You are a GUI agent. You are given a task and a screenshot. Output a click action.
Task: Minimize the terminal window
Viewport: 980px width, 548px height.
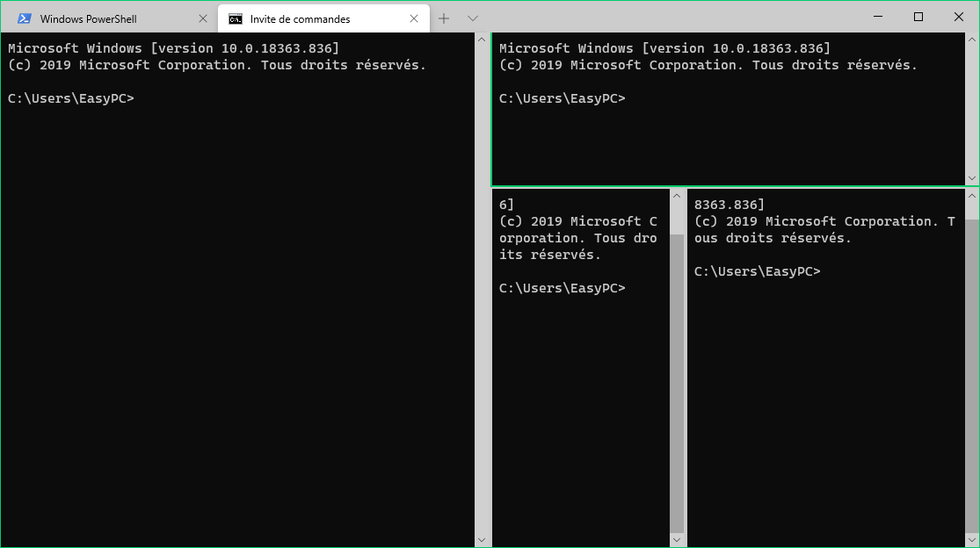click(x=878, y=16)
